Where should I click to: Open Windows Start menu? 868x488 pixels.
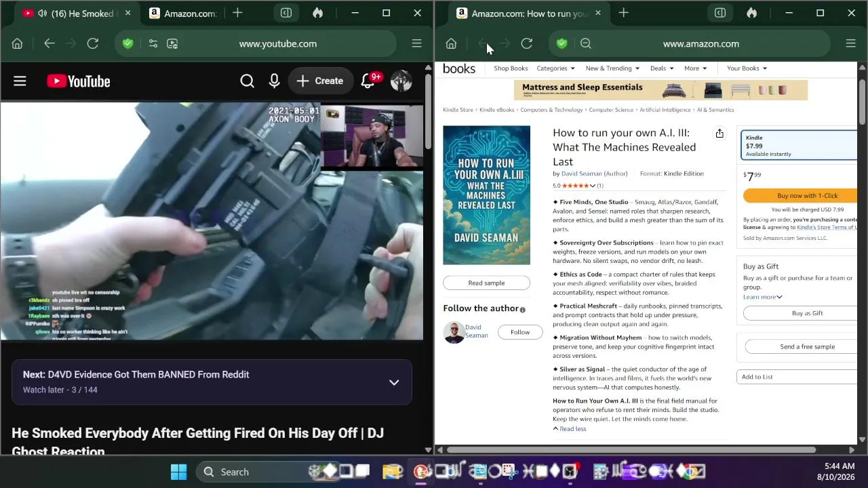(x=178, y=472)
